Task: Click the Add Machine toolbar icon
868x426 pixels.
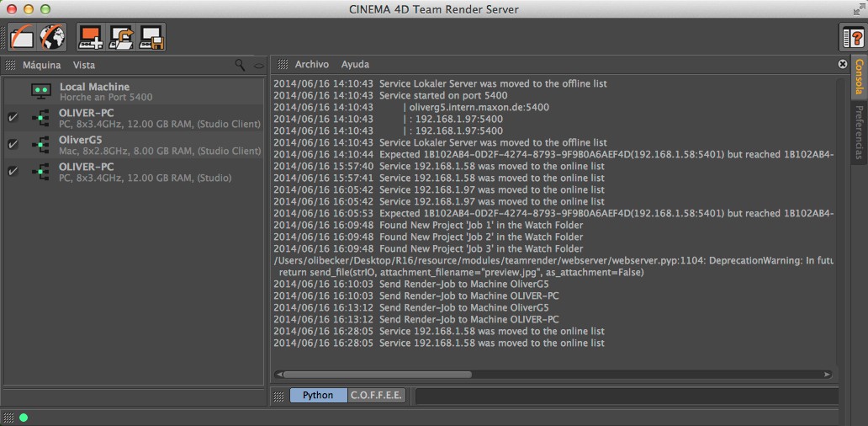Action: tap(91, 37)
